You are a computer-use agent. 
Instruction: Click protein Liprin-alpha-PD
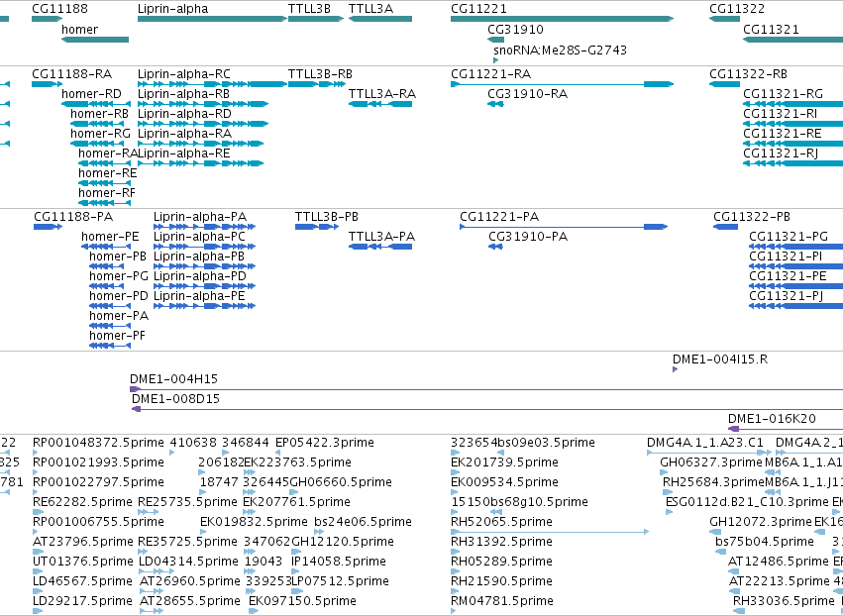click(x=204, y=286)
